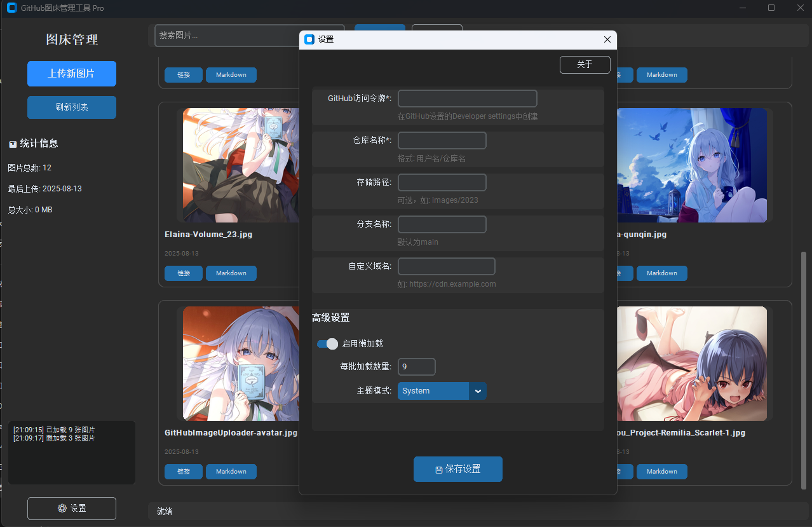This screenshot has width=812, height=527.
Task: Click log line 懒加载 3 张图片
Action: click(x=54, y=439)
